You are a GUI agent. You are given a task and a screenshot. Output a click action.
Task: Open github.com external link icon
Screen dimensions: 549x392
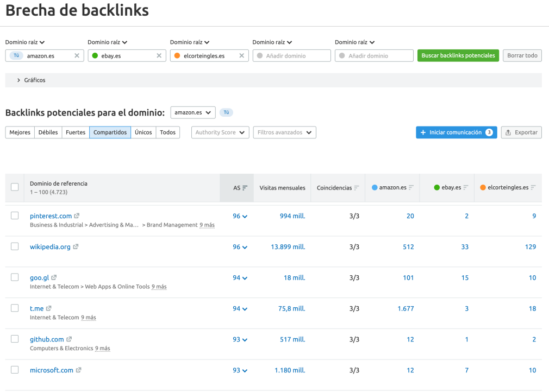(x=69, y=339)
